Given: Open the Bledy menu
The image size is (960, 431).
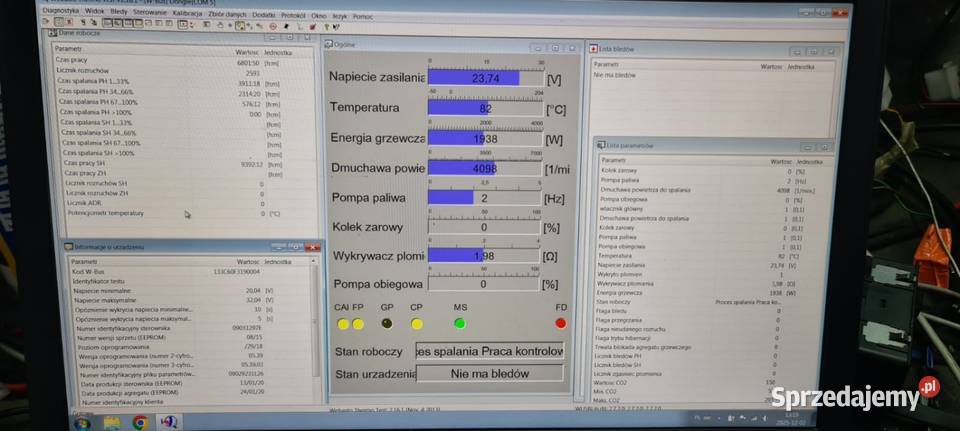Looking at the screenshot, I should [x=119, y=12].
